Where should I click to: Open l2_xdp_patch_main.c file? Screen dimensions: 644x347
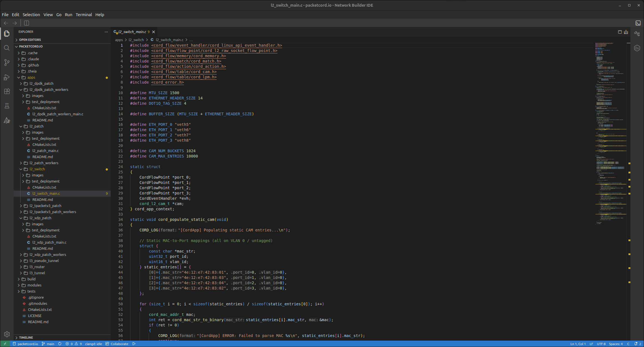pos(62,243)
